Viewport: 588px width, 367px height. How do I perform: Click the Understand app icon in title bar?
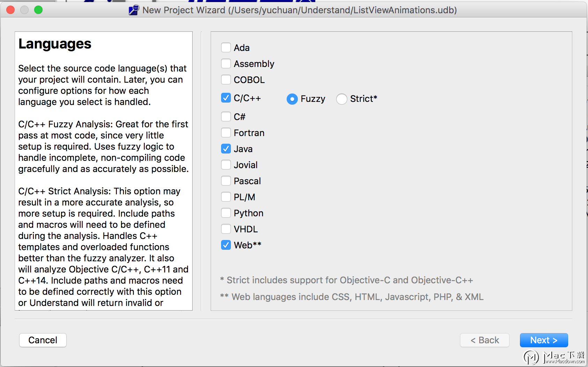[134, 10]
